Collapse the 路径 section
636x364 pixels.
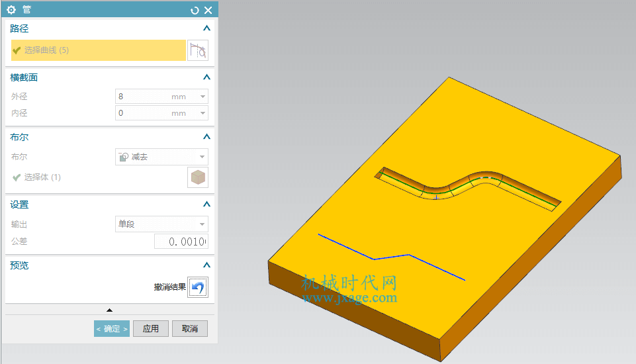pyautogui.click(x=206, y=28)
